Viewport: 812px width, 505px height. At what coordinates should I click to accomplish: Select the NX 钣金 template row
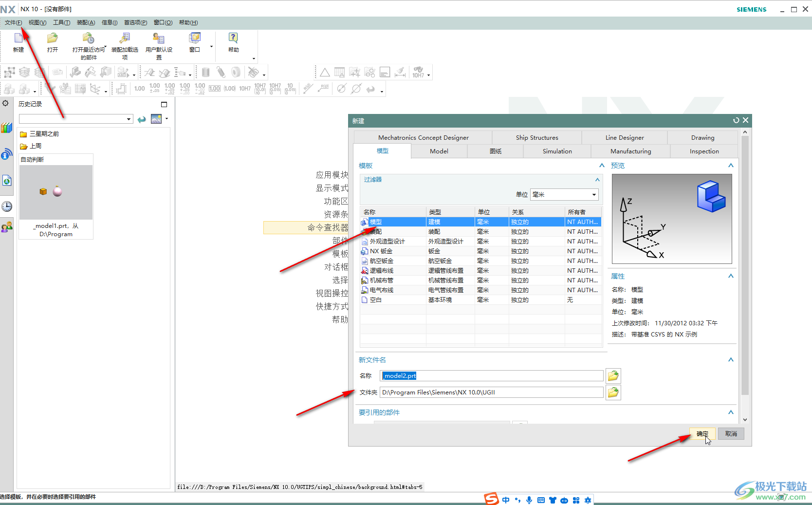[480, 251]
